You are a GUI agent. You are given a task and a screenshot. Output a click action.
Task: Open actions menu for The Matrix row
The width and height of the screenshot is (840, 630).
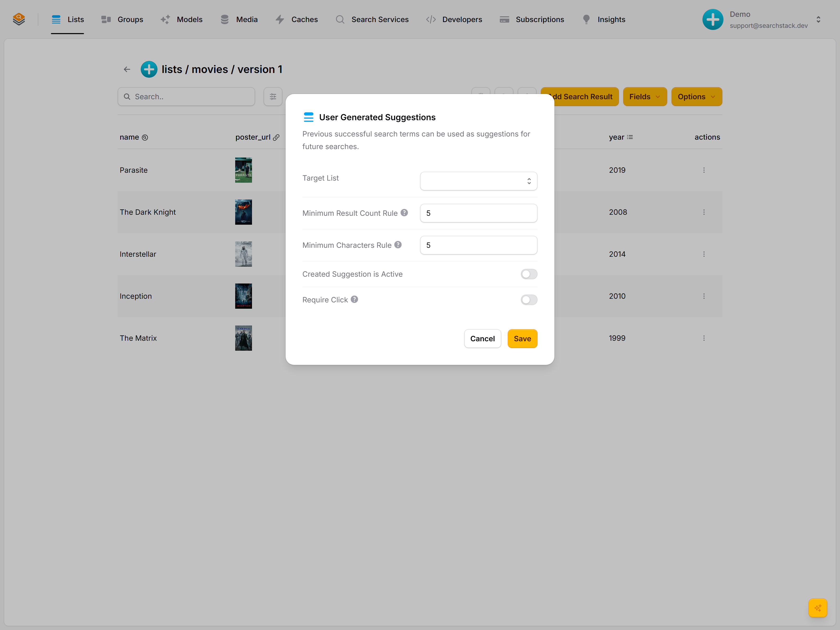point(704,338)
